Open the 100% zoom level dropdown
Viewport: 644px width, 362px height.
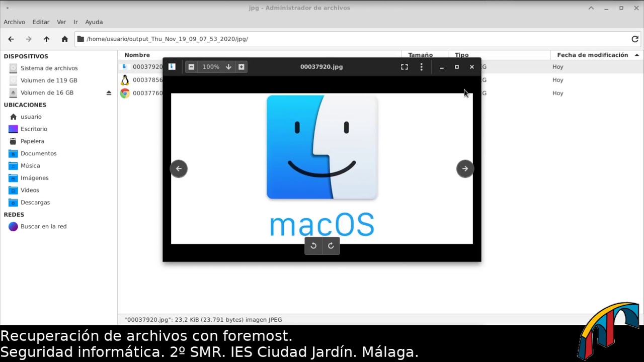[228, 67]
